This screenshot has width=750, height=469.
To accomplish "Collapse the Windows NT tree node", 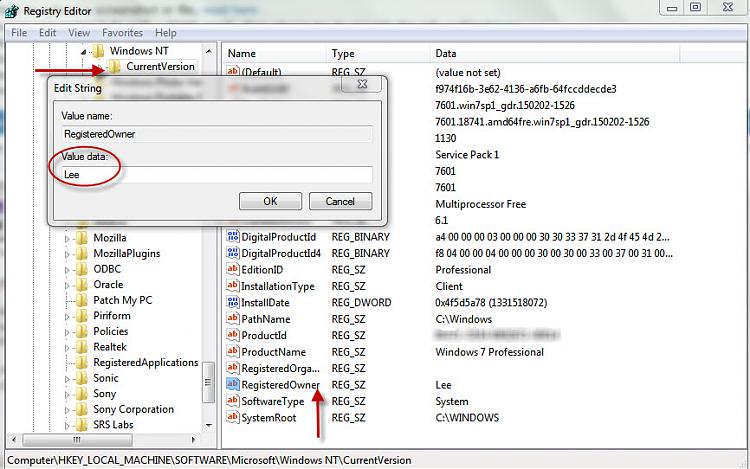I will click(x=84, y=52).
